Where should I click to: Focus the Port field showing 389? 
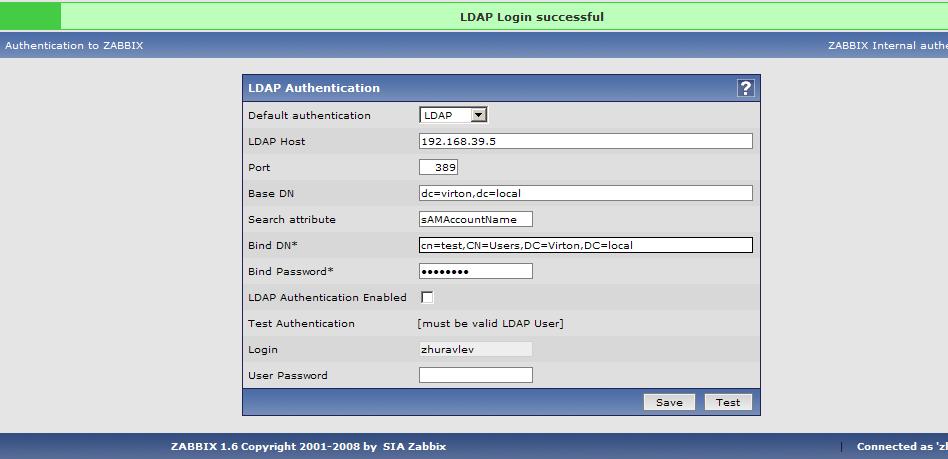point(438,168)
